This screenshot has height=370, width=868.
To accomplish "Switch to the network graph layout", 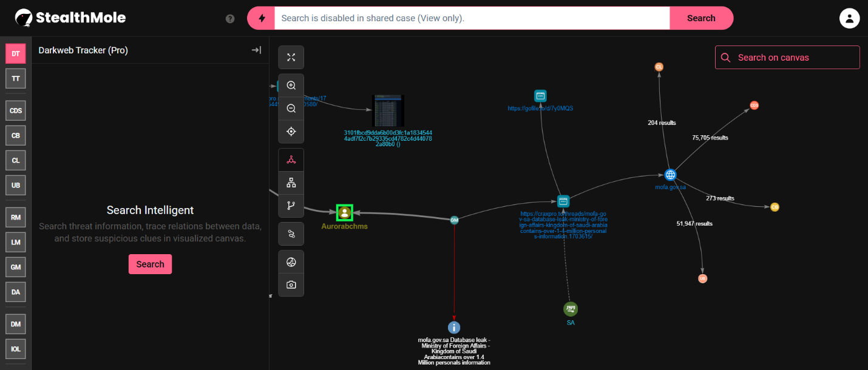I will click(291, 160).
